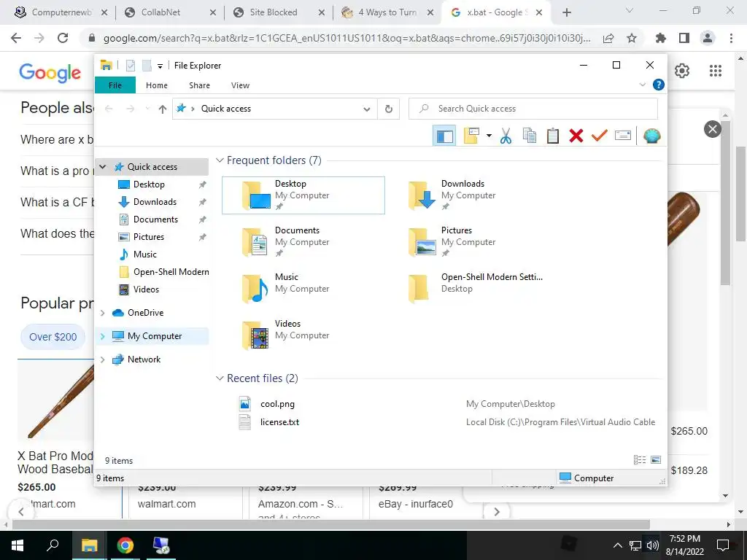Image resolution: width=747 pixels, height=560 pixels.
Task: Expand the Network tree node
Action: (102, 359)
